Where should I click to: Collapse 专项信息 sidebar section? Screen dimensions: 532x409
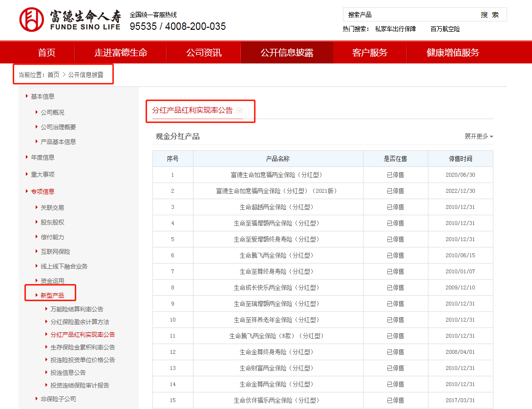(x=43, y=191)
